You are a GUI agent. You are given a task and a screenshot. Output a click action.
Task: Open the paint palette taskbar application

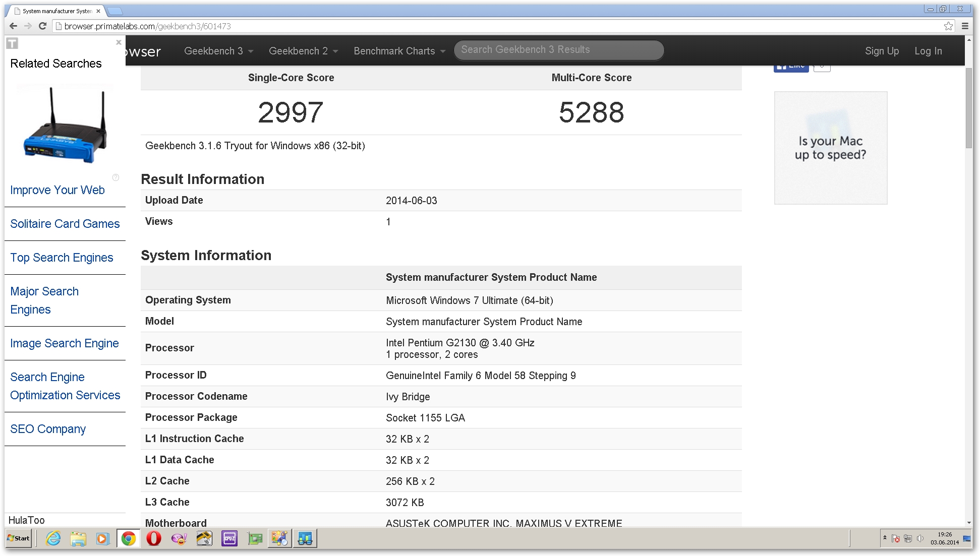(x=279, y=539)
